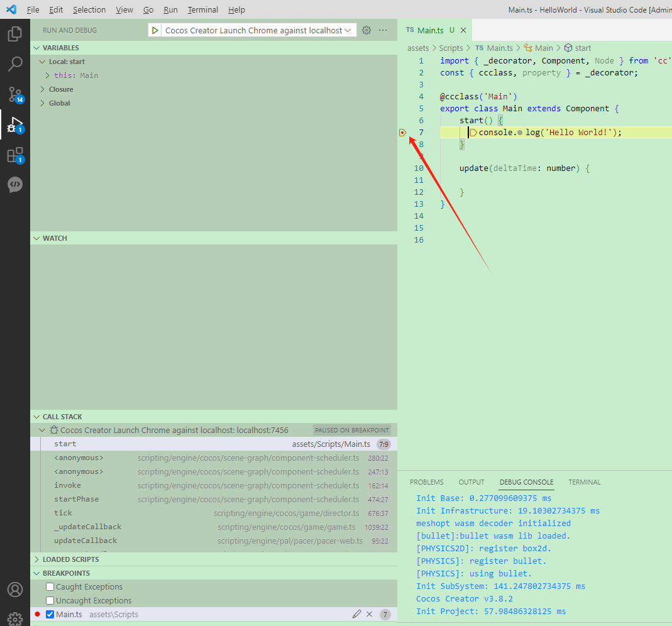Open the Go menu

point(148,9)
